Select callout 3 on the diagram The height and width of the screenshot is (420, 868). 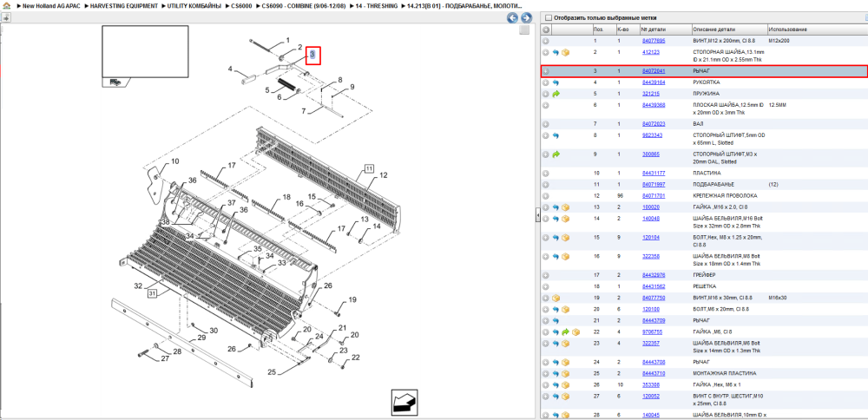[312, 55]
